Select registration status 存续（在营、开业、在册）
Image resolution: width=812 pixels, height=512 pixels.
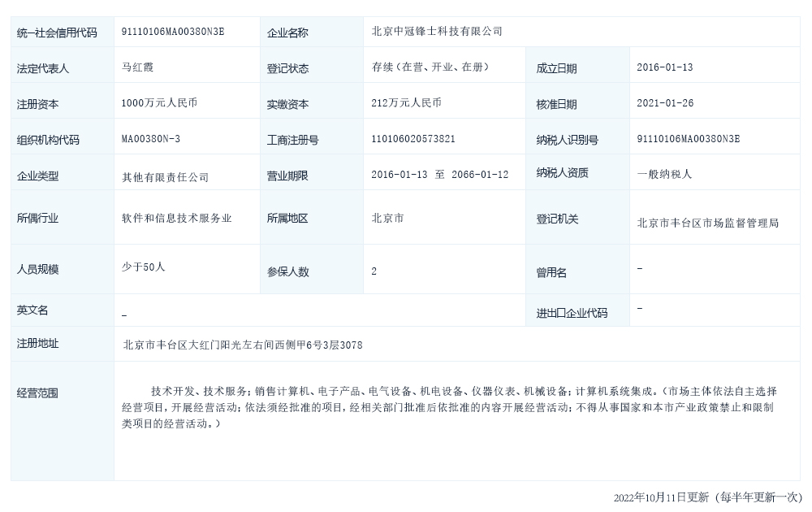[430, 67]
